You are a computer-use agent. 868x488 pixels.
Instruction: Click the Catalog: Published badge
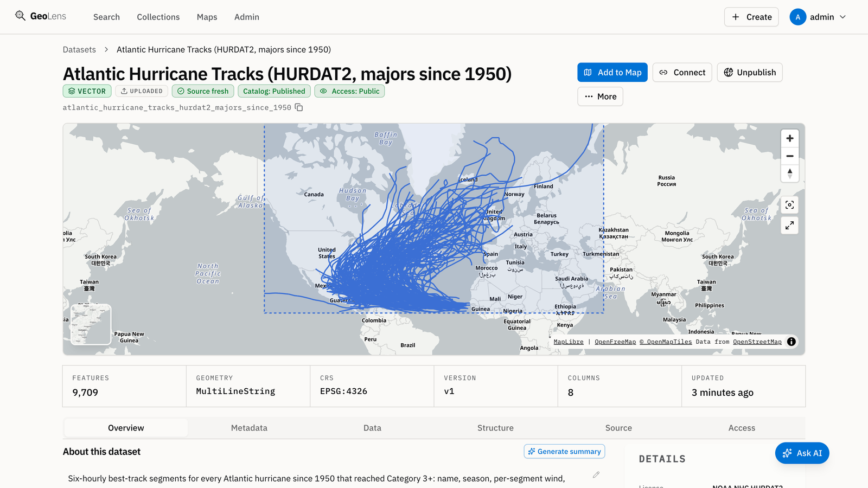click(274, 91)
